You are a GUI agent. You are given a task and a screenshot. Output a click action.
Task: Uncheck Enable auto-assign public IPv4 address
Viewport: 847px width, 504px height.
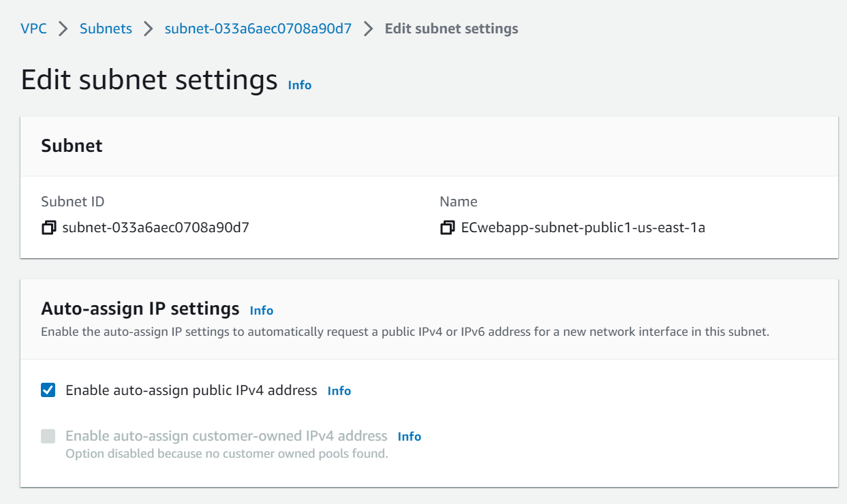click(x=48, y=390)
